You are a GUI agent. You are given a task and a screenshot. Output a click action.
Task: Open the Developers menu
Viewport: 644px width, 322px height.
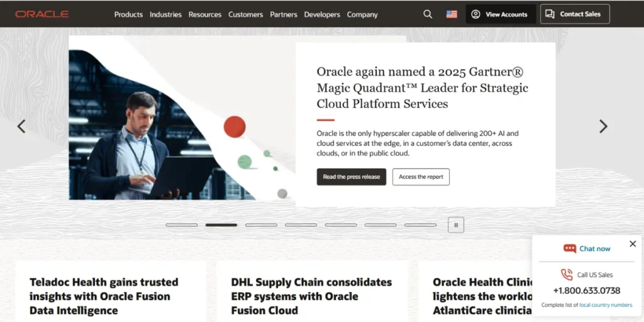click(x=322, y=14)
